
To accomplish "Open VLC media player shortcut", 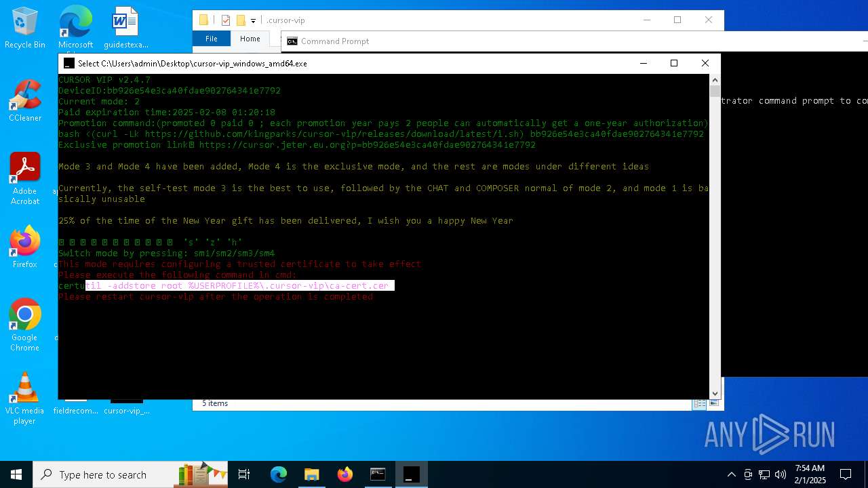I will click(x=25, y=399).
